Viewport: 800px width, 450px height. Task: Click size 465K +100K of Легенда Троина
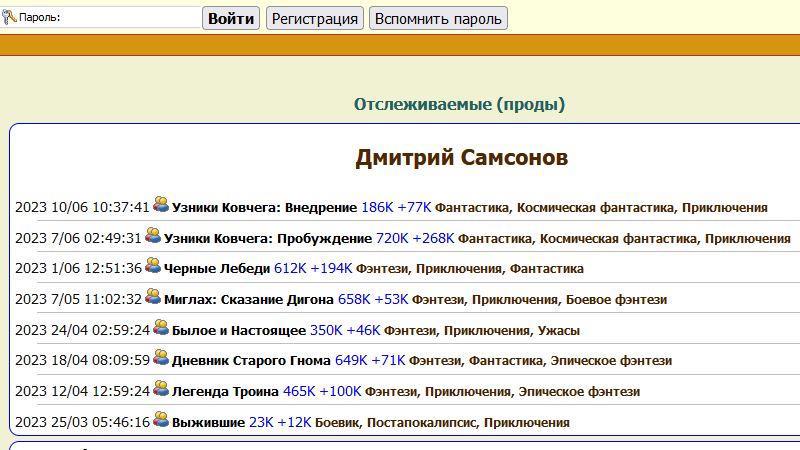point(322,391)
